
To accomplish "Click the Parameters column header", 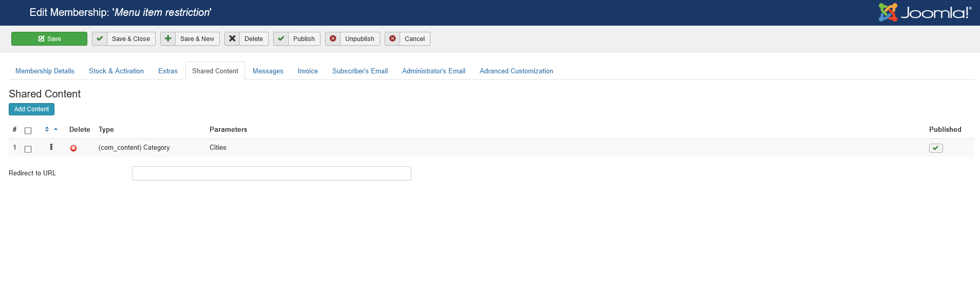I will pos(228,130).
